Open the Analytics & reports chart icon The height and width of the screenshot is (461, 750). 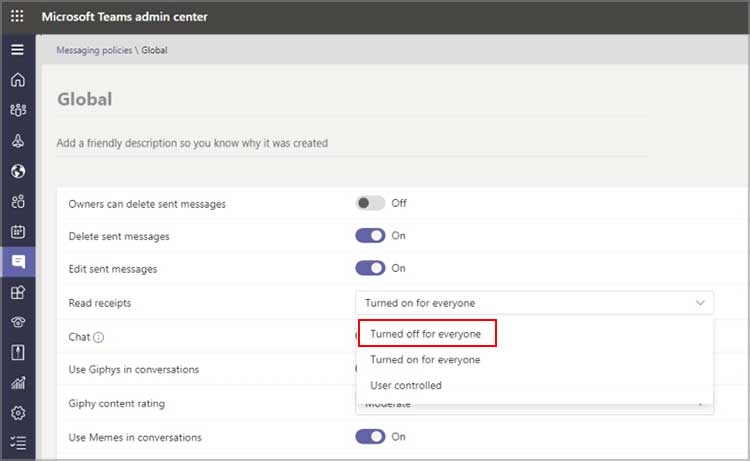point(18,383)
